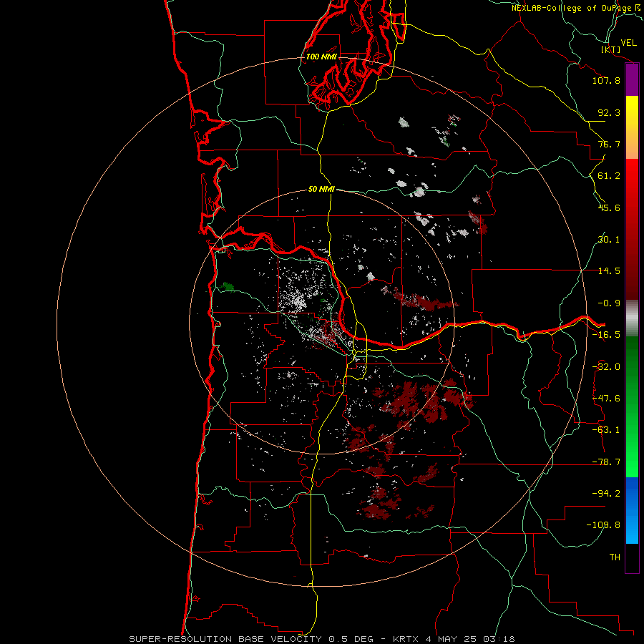
Task: Pick the purple segment of the velocity color bar
Action: point(632,80)
